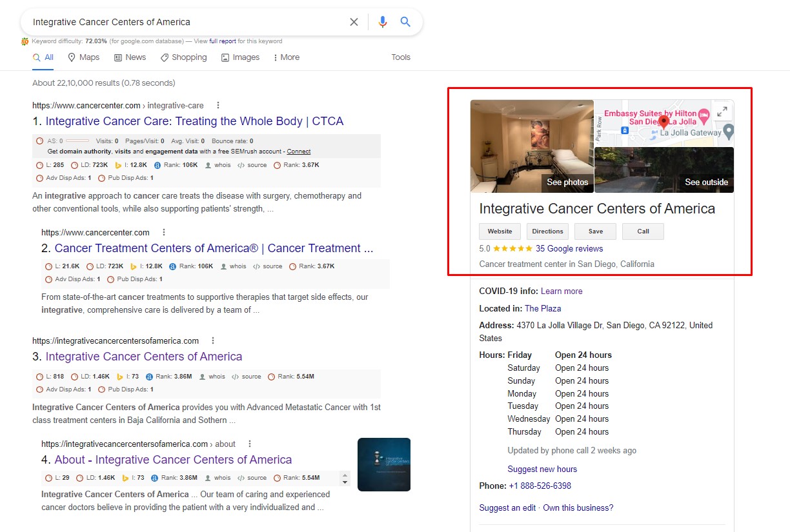Click the business title in the knowledge panel

tap(597, 209)
